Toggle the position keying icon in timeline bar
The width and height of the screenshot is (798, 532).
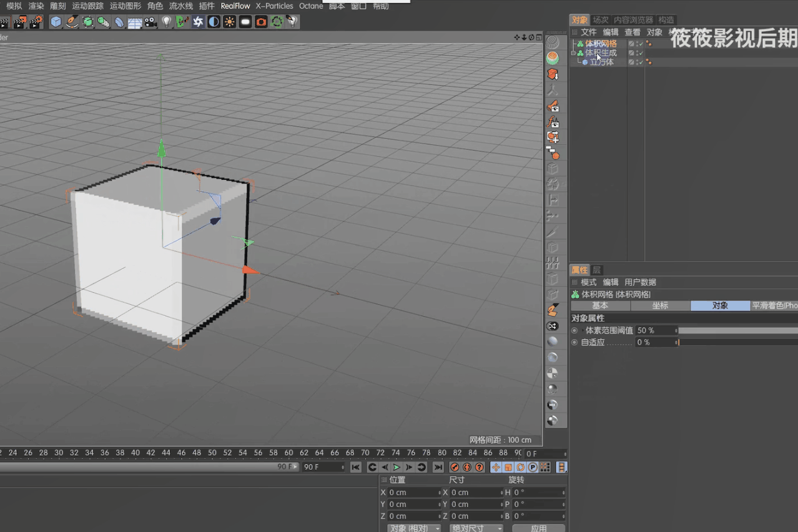tap(496, 467)
